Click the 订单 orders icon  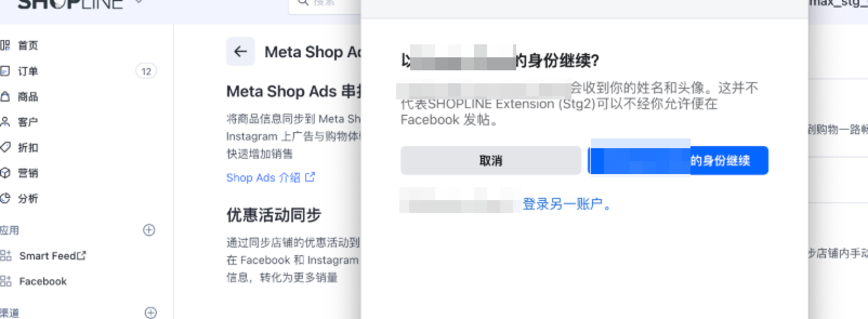coord(5,71)
